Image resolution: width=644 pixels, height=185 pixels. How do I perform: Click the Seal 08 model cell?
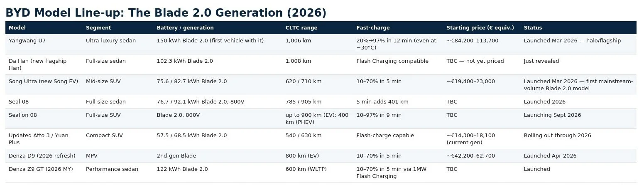19,102
